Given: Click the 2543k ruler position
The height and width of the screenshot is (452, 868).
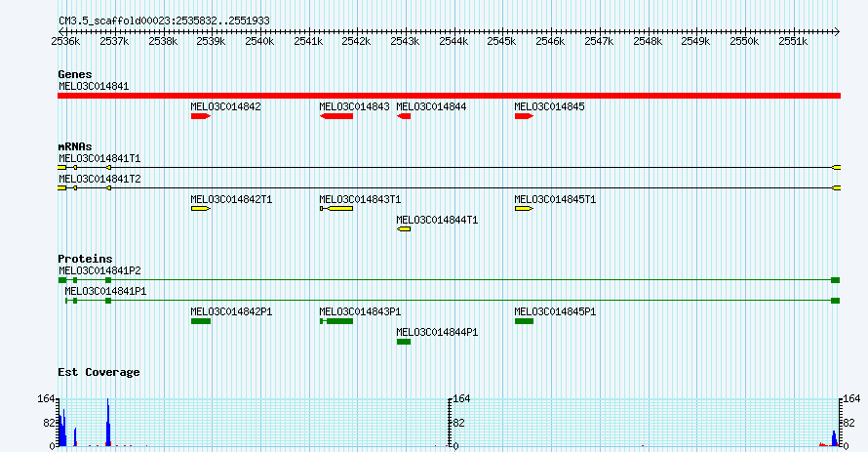Looking at the screenshot, I should pos(405,42).
